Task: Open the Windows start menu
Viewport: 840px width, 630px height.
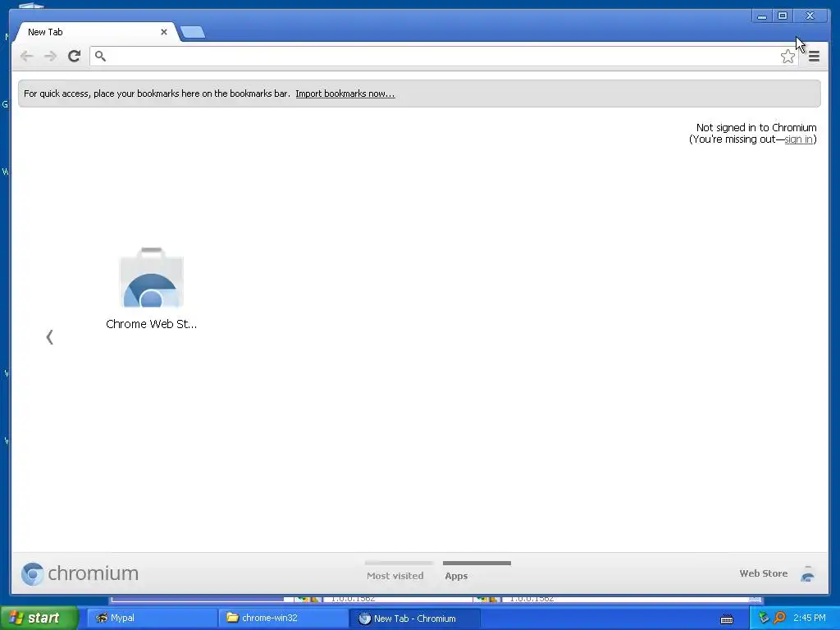Action: tap(39, 619)
